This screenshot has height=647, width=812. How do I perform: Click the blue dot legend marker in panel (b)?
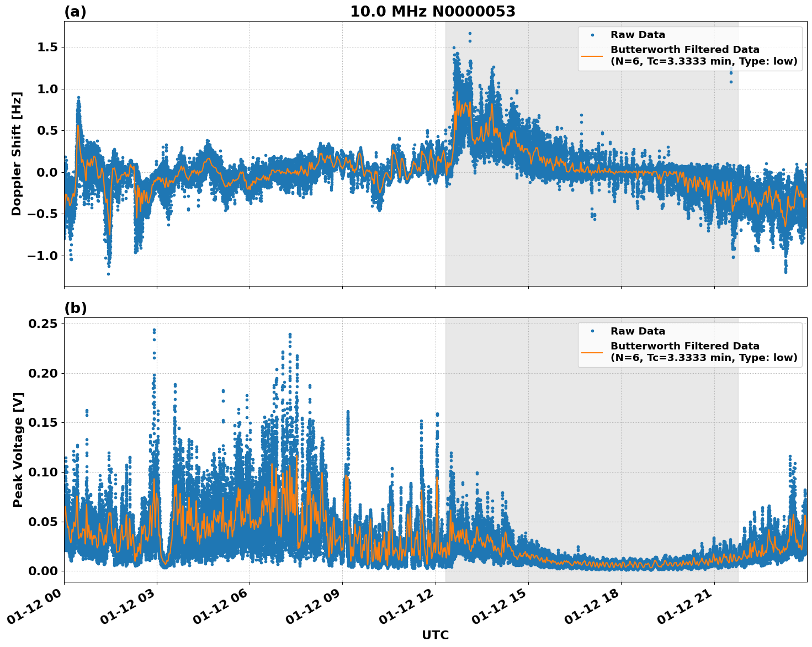(x=592, y=331)
